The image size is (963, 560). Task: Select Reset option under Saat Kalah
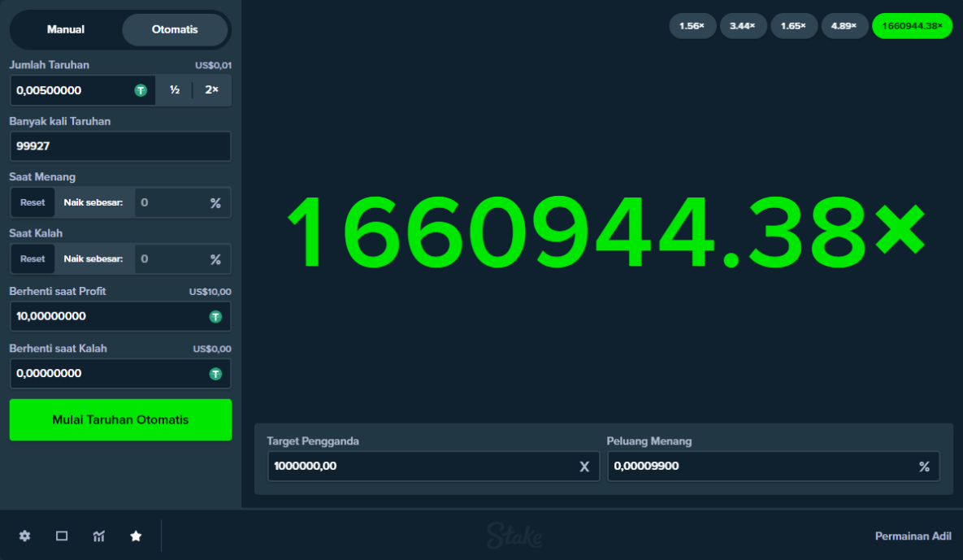[33, 259]
